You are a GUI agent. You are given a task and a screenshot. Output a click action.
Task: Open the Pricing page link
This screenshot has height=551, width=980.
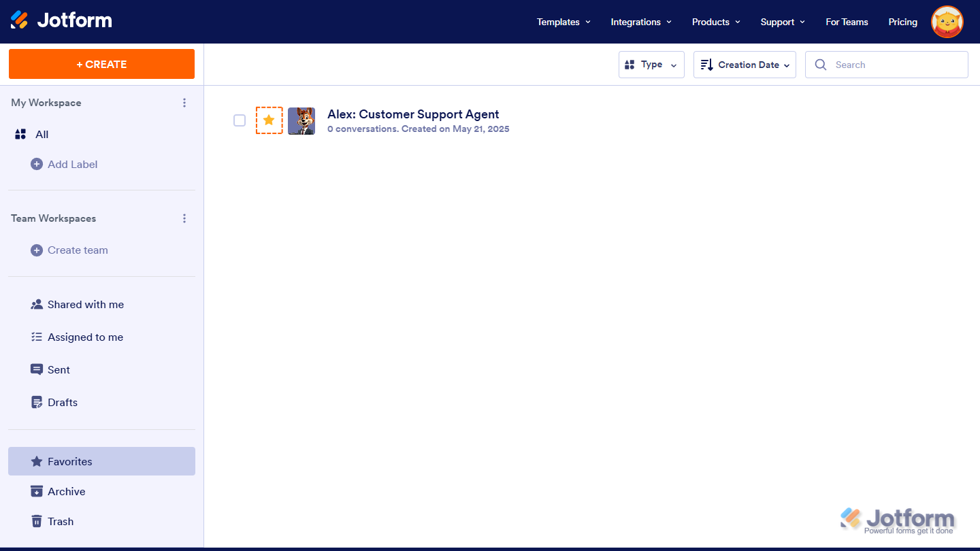pyautogui.click(x=902, y=22)
